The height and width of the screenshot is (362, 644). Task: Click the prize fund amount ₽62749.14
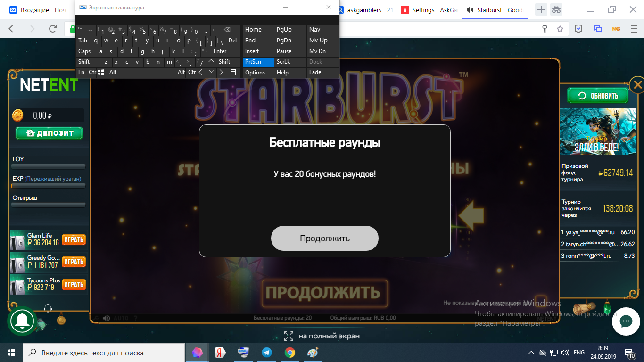(616, 173)
